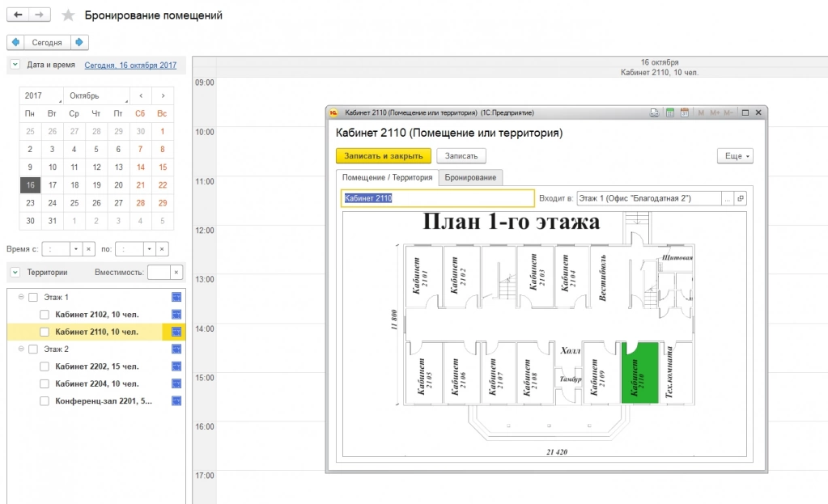The height and width of the screenshot is (504, 828).
Task: Open the linked Этаж 1 item via the open button
Action: point(740,198)
